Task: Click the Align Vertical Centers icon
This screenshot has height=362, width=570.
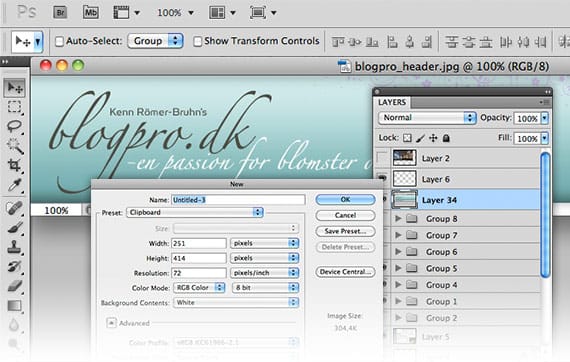Action: pos(354,42)
